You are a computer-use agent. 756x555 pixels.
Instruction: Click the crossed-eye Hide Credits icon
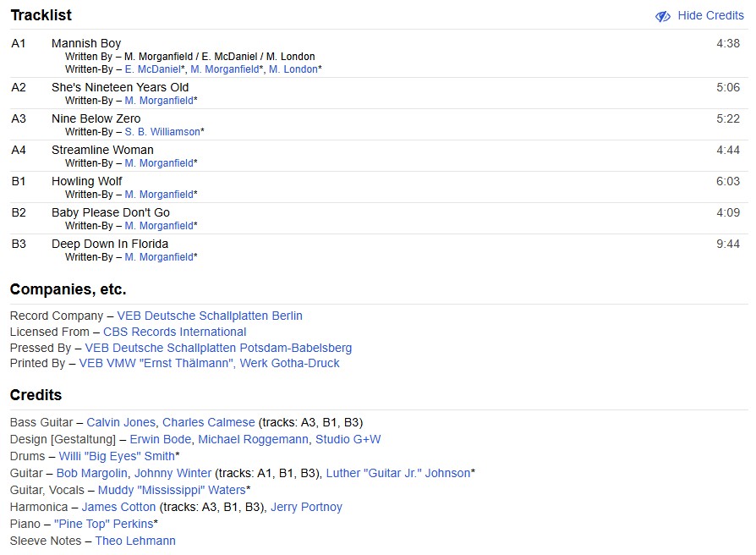point(663,16)
